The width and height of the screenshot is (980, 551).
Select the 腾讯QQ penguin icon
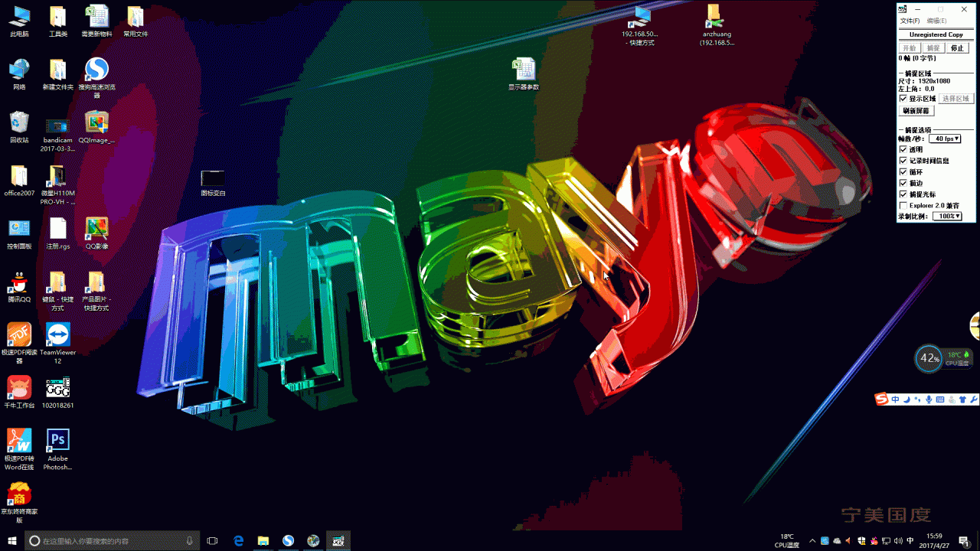pos(19,286)
